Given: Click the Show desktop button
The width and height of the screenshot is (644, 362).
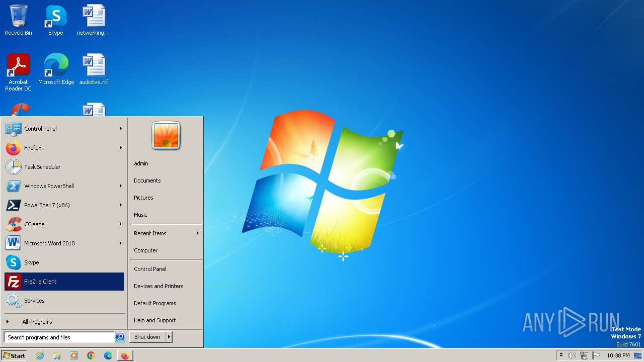Looking at the screenshot, I should [638, 355].
